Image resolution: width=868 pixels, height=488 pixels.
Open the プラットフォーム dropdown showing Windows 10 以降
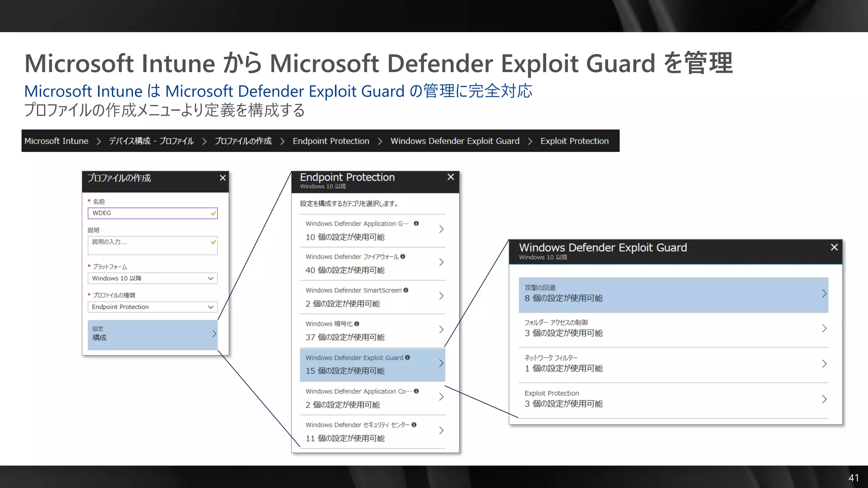(153, 278)
